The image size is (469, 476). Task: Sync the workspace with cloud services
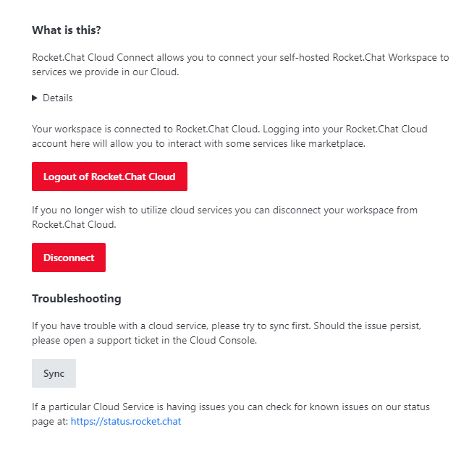54,373
